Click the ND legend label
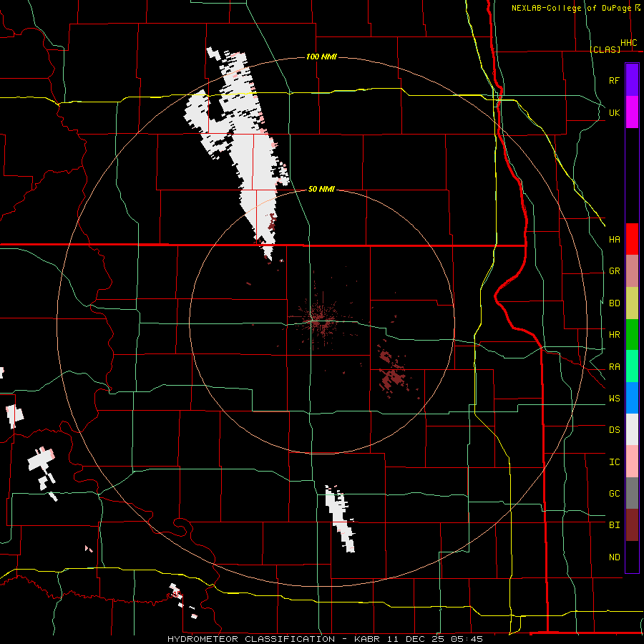Image resolution: width=644 pixels, height=644 pixels. (614, 557)
